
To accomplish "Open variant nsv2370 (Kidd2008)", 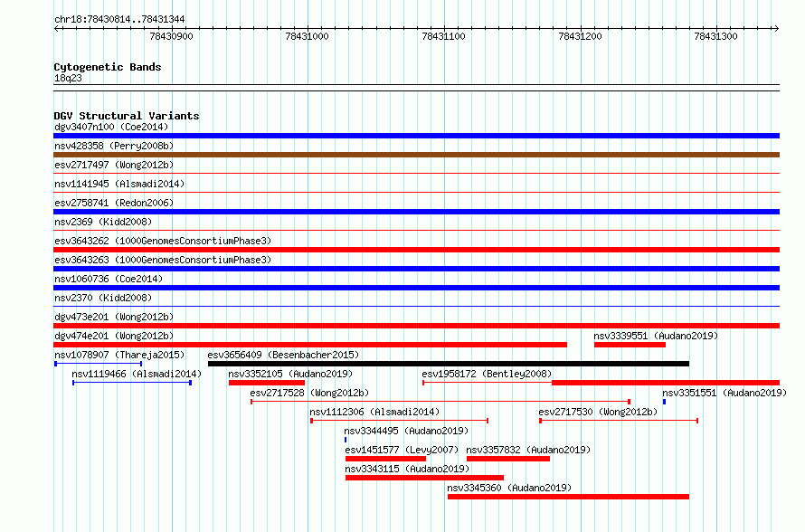I will click(103, 298).
